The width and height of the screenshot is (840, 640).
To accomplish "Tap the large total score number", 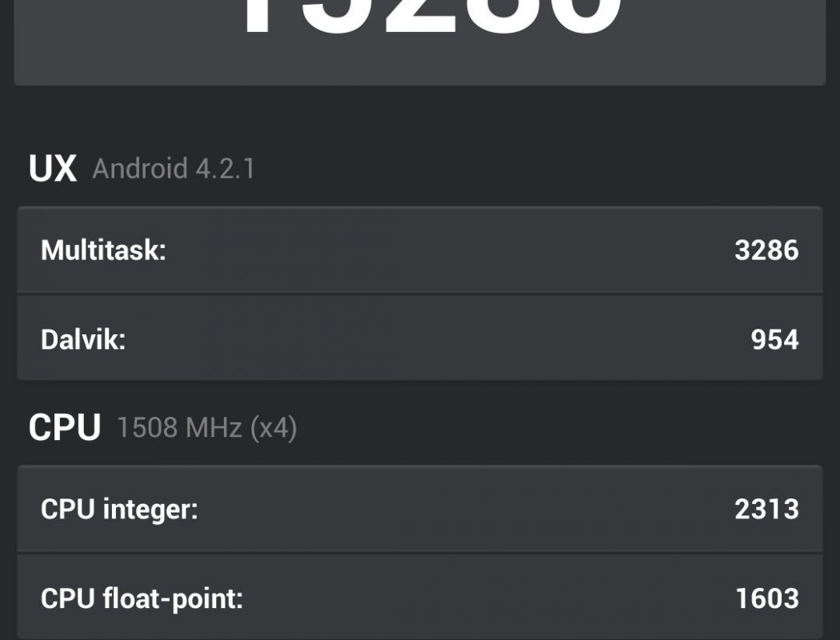I will (x=432, y=16).
